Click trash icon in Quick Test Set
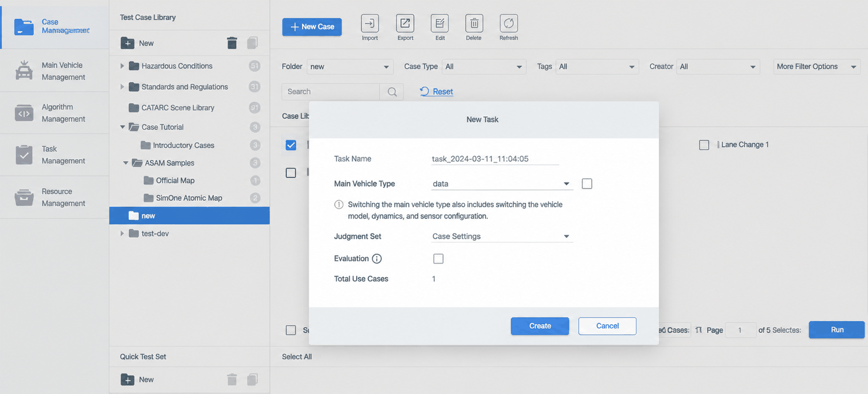Screen dimensions: 868x394 (232, 380)
